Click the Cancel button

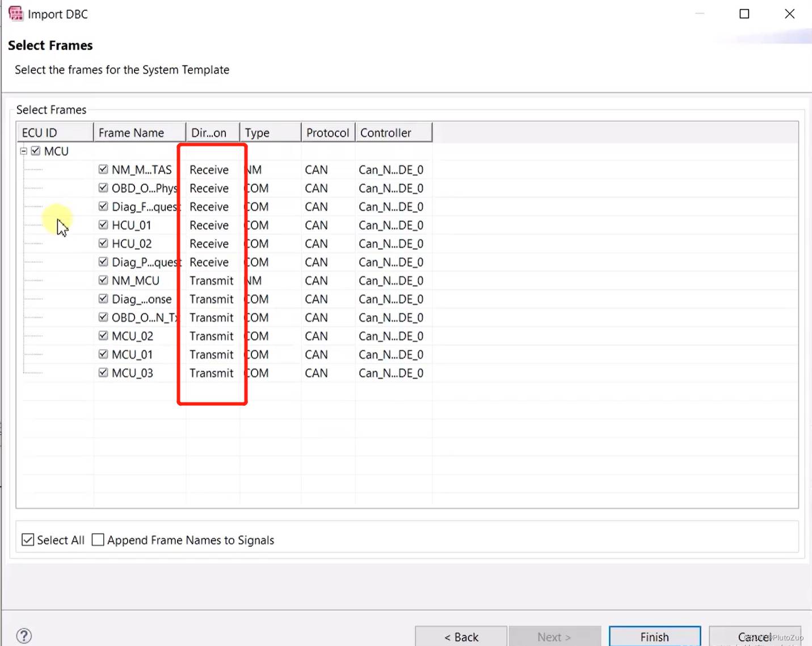(755, 637)
